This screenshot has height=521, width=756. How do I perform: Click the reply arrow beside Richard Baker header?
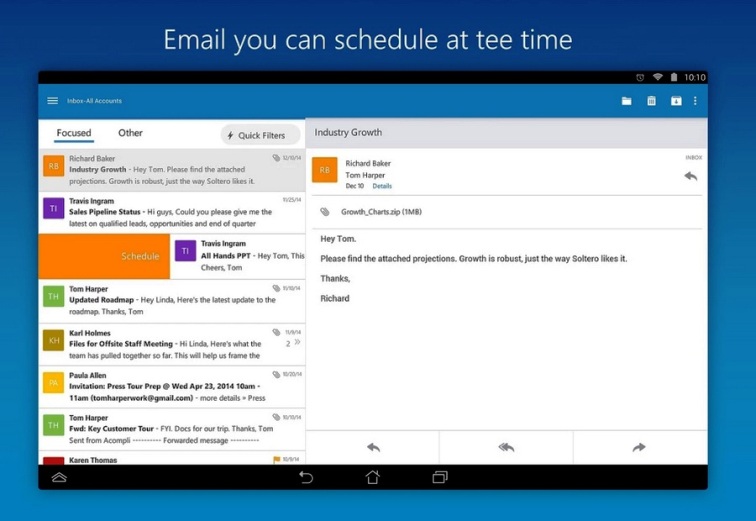coord(690,176)
